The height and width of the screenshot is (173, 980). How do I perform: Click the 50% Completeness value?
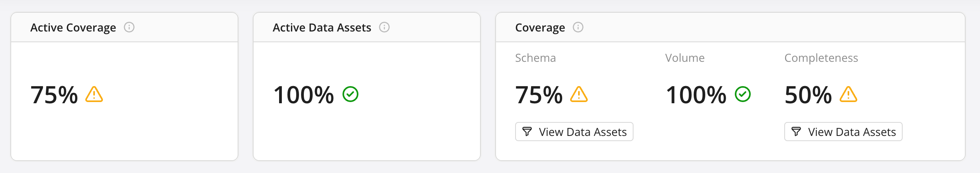pos(808,95)
